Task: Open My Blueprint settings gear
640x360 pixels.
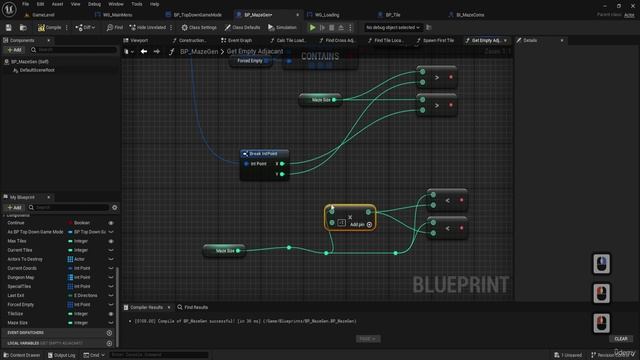Action: click(x=115, y=207)
